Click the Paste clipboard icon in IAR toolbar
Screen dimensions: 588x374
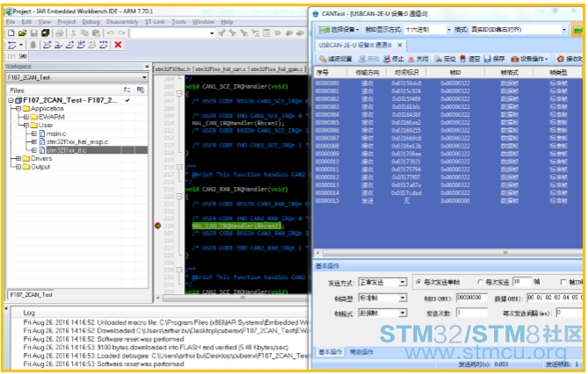(97, 33)
